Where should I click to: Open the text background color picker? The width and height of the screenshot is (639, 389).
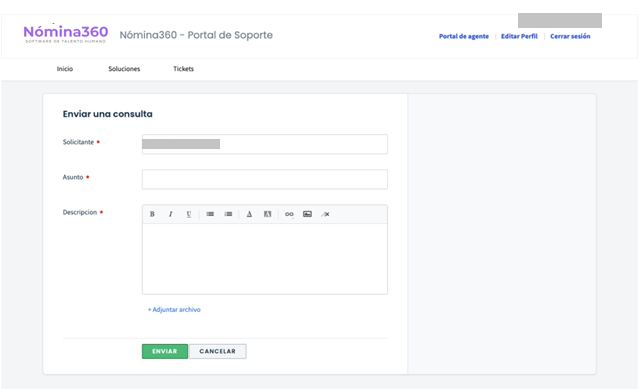point(267,214)
